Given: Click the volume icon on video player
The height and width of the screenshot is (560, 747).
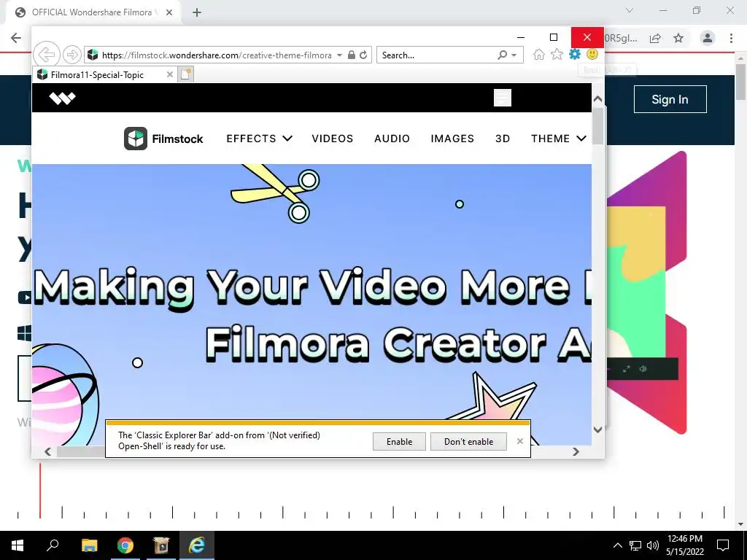Looking at the screenshot, I should 643,368.
